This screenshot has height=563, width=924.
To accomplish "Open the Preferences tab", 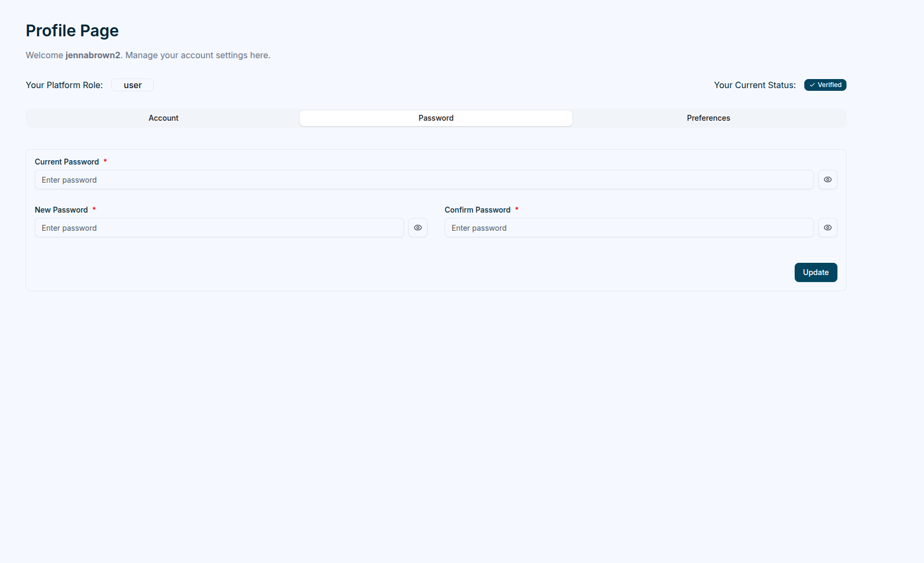I will click(708, 118).
